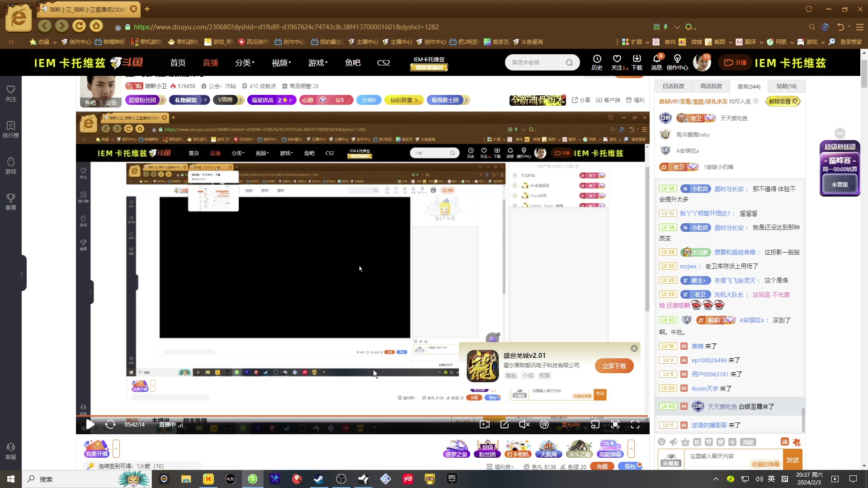
Task: Expand the collapsed left sidebar arrow
Action: 21,274
